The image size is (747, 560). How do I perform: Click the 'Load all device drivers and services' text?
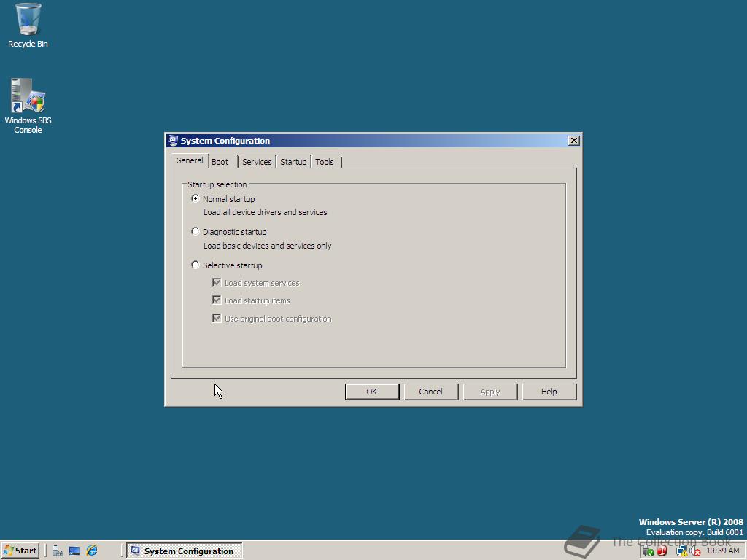pyautogui.click(x=266, y=212)
